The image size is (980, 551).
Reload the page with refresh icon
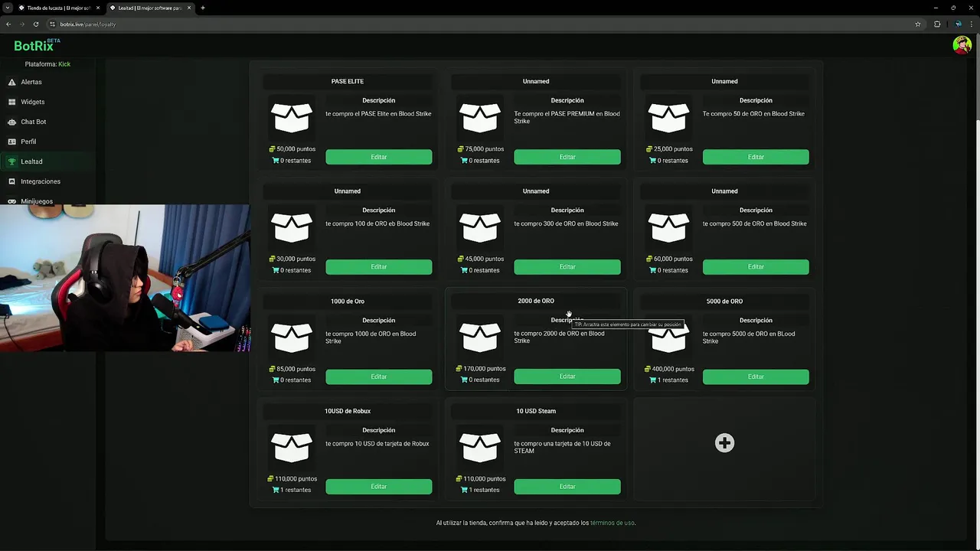click(35, 24)
